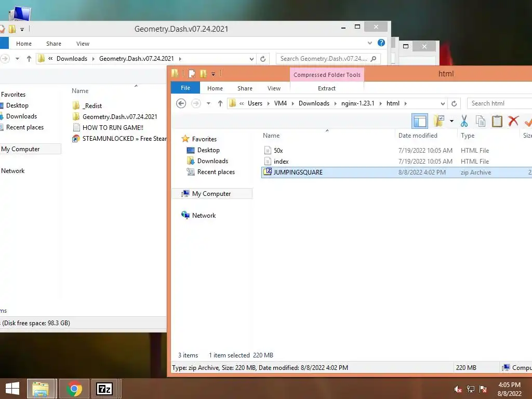Click Compressed Folder Tools contextual tab
This screenshot has height=399, width=532.
tap(327, 75)
